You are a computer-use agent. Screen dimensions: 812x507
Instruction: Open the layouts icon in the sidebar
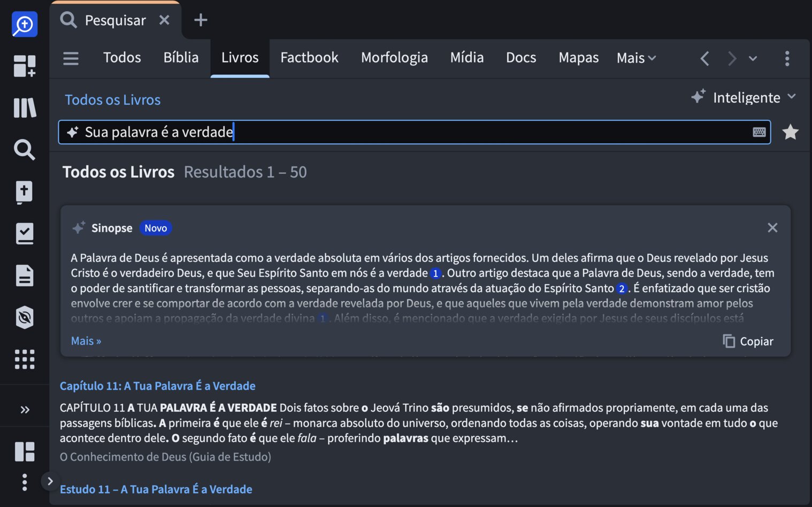pos(25,451)
